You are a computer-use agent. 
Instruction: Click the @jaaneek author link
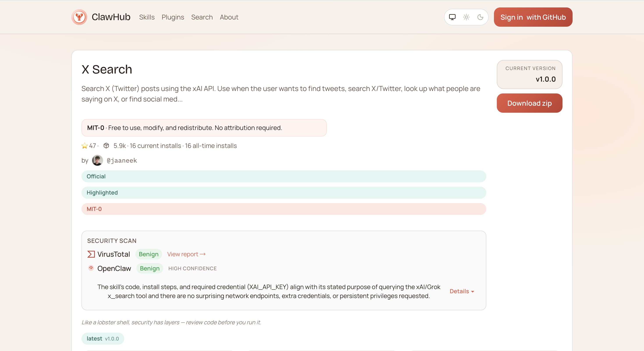[122, 160]
